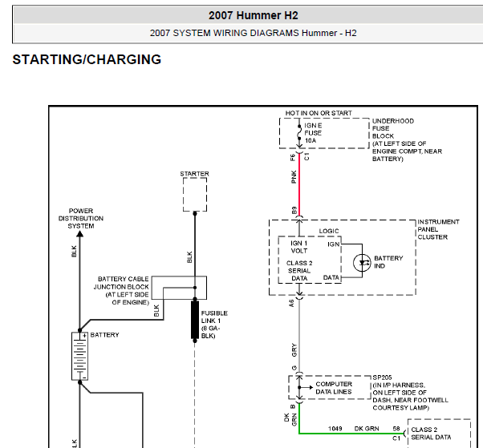Click the INSTRUMENT PANEL CLUSTER label

438,229
